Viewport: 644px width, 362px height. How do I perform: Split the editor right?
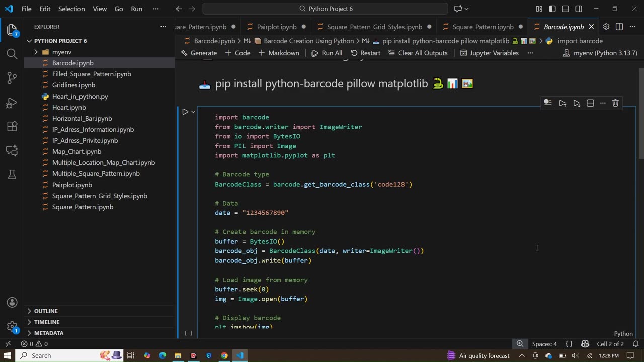click(619, 27)
